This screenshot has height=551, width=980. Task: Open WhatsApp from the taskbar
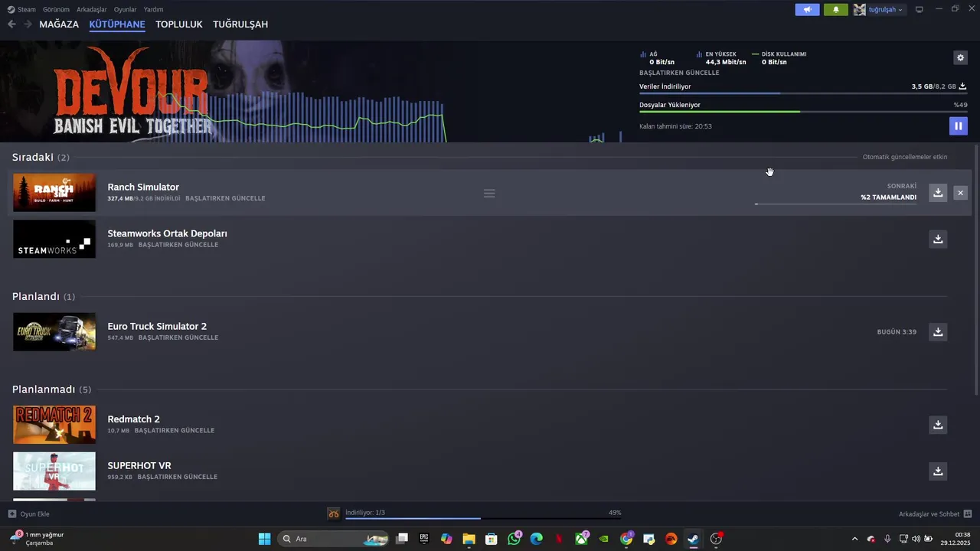(x=514, y=539)
